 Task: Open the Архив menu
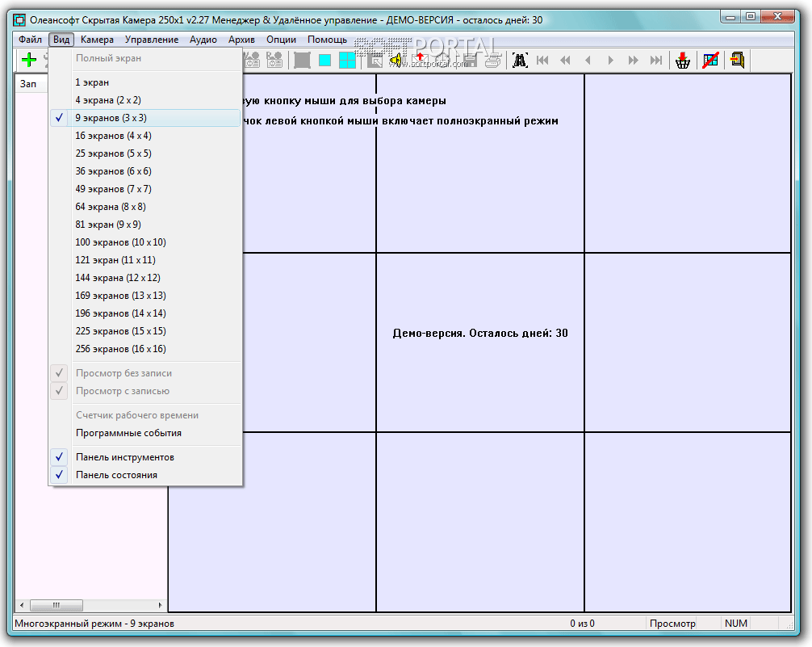point(241,40)
